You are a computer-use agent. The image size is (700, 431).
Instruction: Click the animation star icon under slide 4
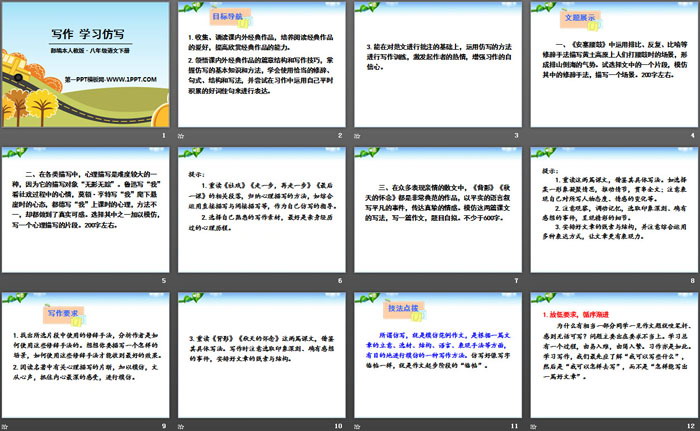tap(534, 135)
